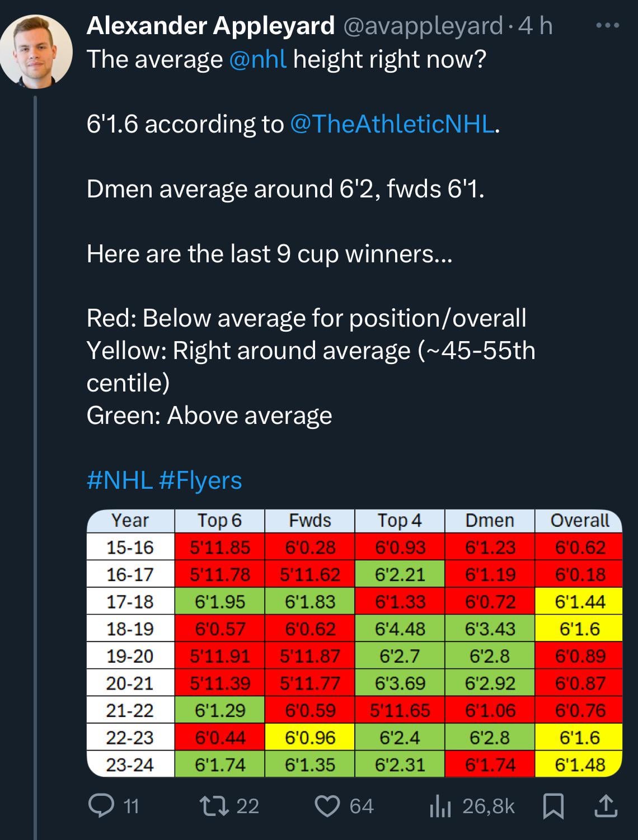Viewport: 638px width, 840px height.
Task: Tap the yellow 6'1.48 Overall cell
Action: click(x=579, y=765)
